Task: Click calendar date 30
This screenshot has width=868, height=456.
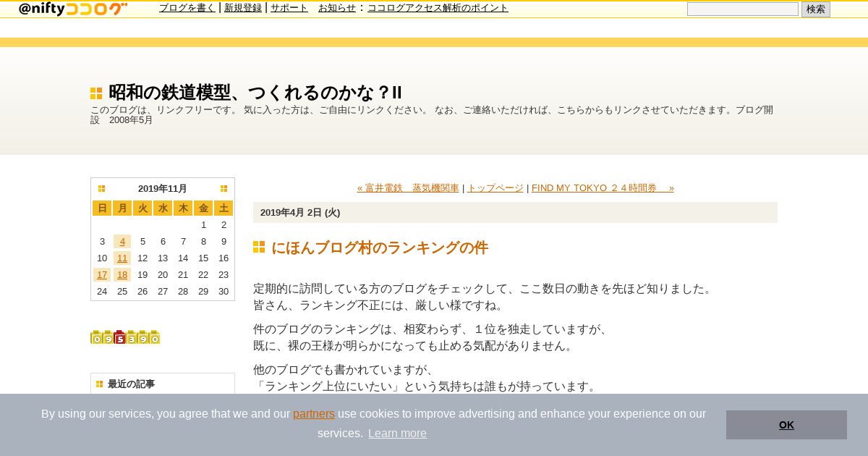Action: pyautogui.click(x=224, y=292)
